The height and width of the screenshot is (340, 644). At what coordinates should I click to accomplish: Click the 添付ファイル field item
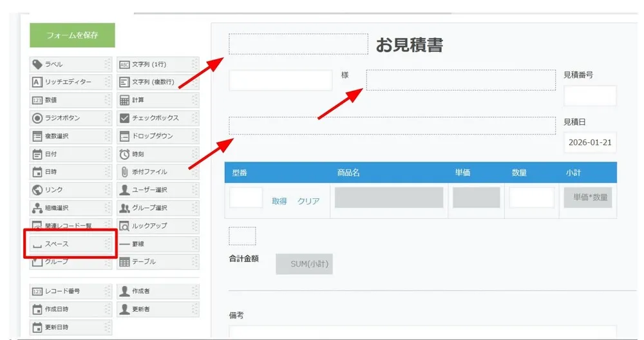click(157, 172)
